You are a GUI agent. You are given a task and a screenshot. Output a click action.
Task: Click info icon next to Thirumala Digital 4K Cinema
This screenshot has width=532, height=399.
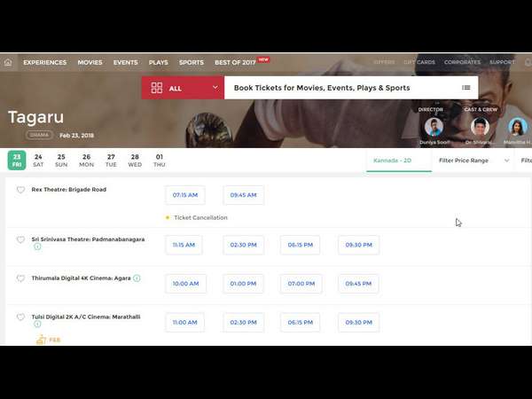(137, 278)
